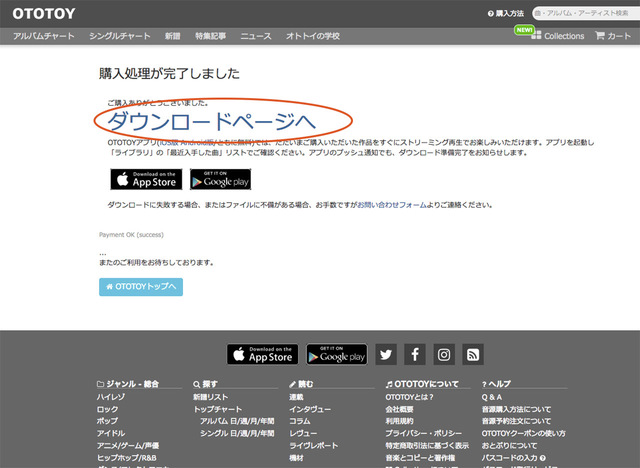Screen dimensions: 640x468
Task: Open シングル 日/週/月/年間 chart link
Action: pyautogui.click(x=237, y=433)
